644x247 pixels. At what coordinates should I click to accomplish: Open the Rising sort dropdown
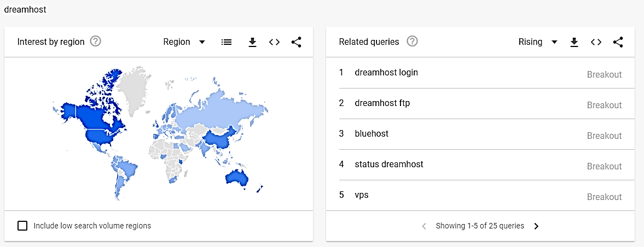[537, 42]
